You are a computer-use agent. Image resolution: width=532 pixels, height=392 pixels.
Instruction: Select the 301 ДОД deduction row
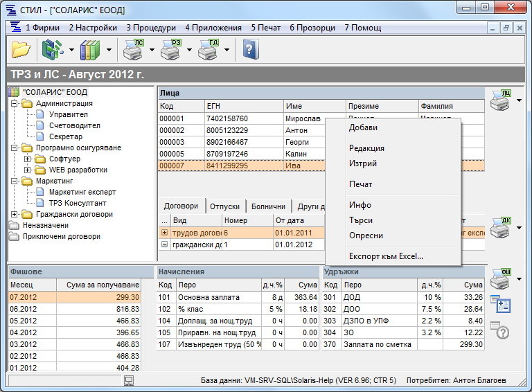[403, 297]
